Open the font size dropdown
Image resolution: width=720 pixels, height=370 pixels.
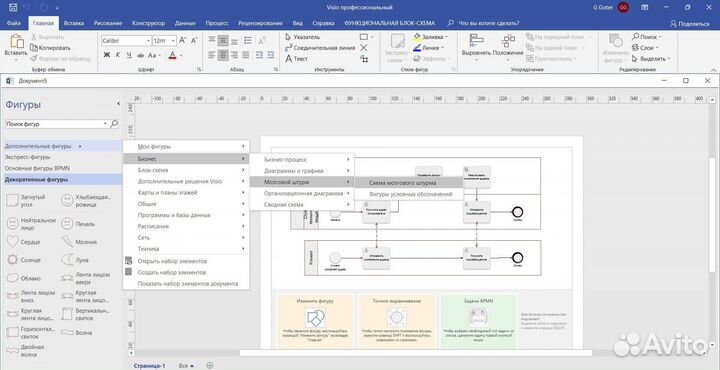coord(173,40)
